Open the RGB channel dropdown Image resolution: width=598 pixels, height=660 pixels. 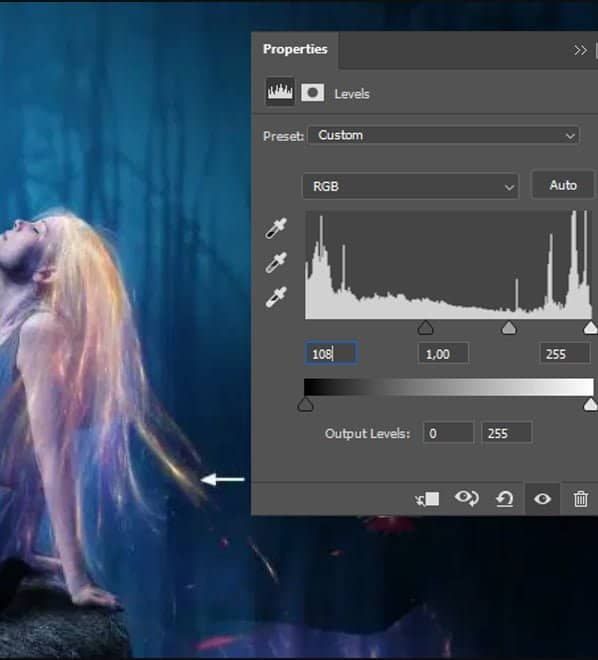(410, 186)
